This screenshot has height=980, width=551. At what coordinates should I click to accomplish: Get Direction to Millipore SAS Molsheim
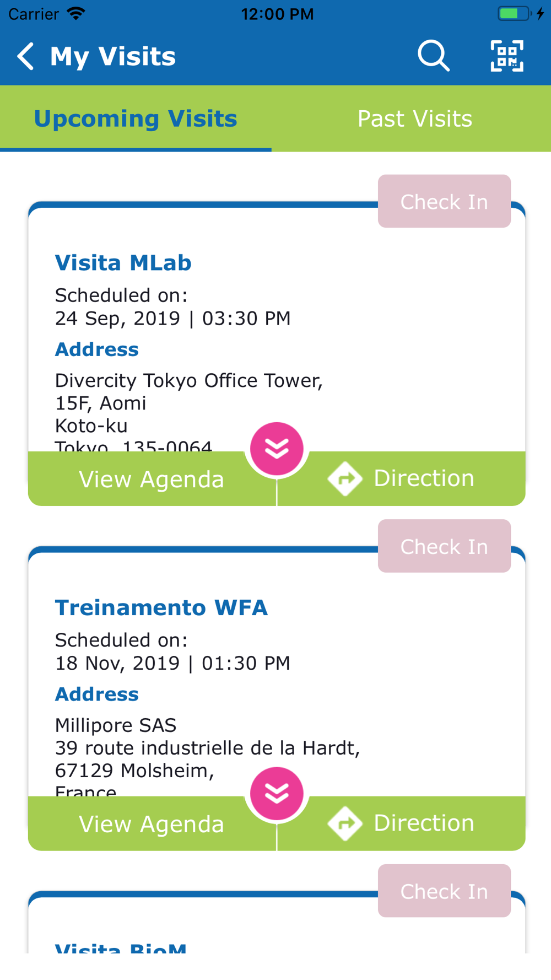coord(401,823)
